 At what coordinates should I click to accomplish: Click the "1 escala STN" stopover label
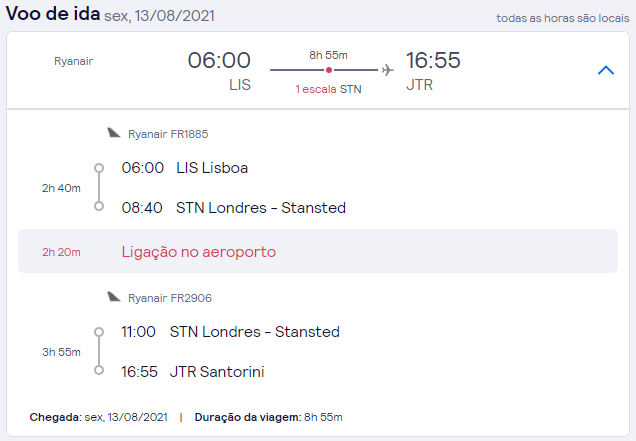(328, 89)
